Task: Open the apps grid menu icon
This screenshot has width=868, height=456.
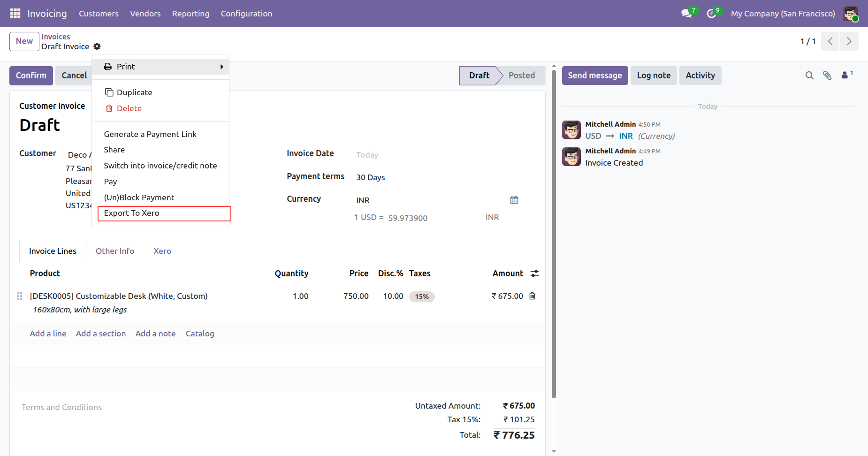Action: pos(15,14)
